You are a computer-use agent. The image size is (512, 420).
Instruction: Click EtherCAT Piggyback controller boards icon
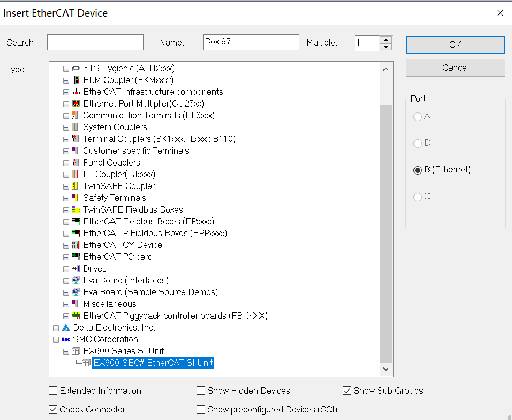point(76,316)
